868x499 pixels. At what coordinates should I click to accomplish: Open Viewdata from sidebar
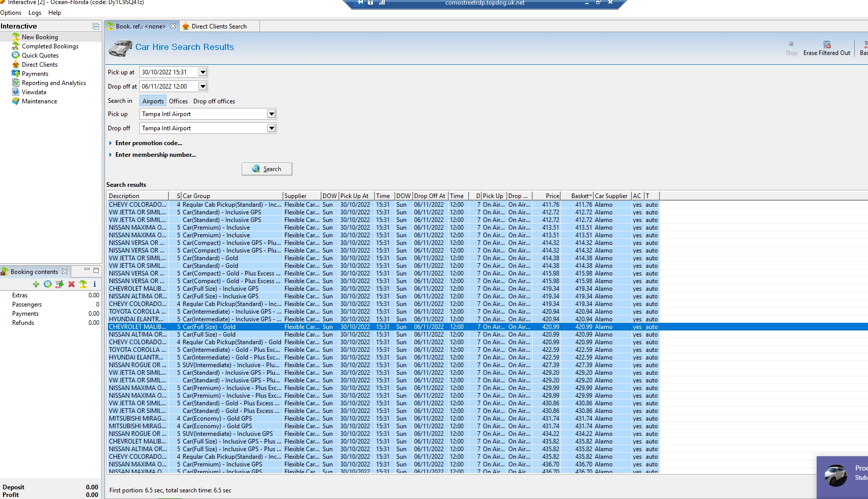[34, 92]
